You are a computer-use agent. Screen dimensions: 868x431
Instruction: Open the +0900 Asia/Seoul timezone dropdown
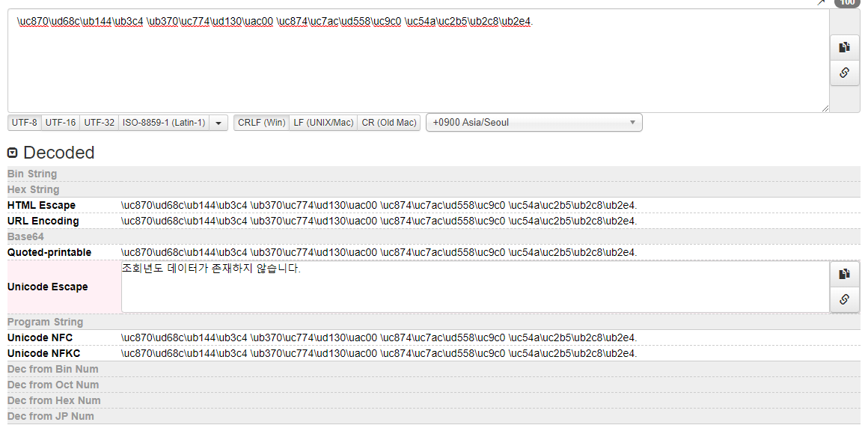(534, 122)
